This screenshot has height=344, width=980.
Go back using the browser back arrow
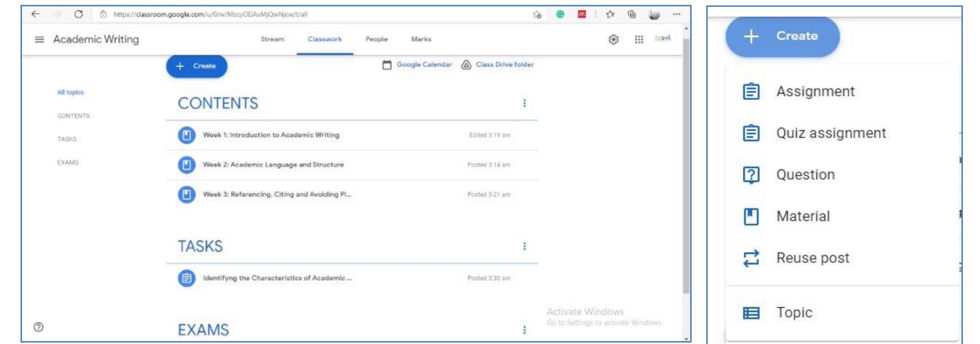click(x=35, y=14)
